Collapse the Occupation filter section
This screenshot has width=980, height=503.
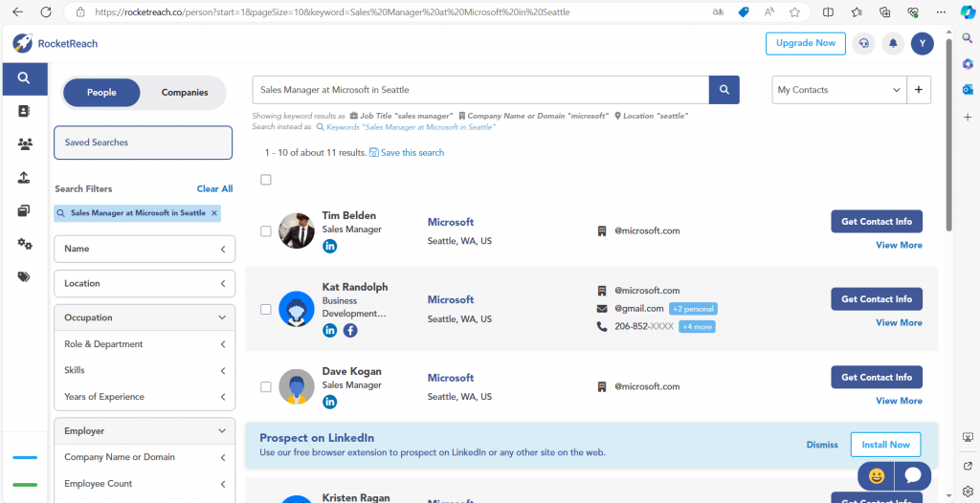pyautogui.click(x=145, y=317)
